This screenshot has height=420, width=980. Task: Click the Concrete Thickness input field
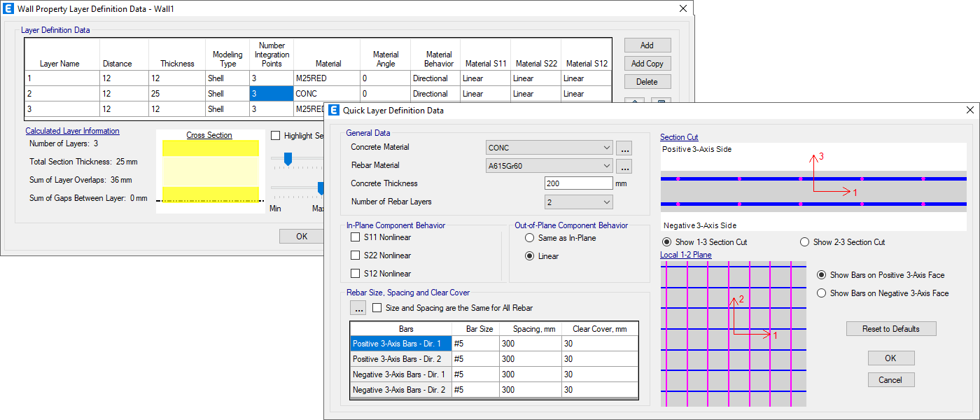[578, 183]
